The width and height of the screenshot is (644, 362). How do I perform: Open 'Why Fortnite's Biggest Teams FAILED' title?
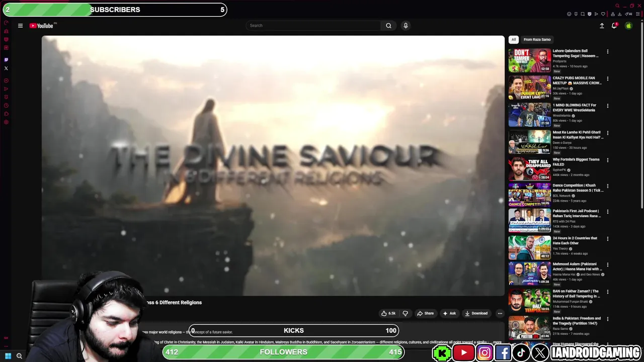pos(576,162)
